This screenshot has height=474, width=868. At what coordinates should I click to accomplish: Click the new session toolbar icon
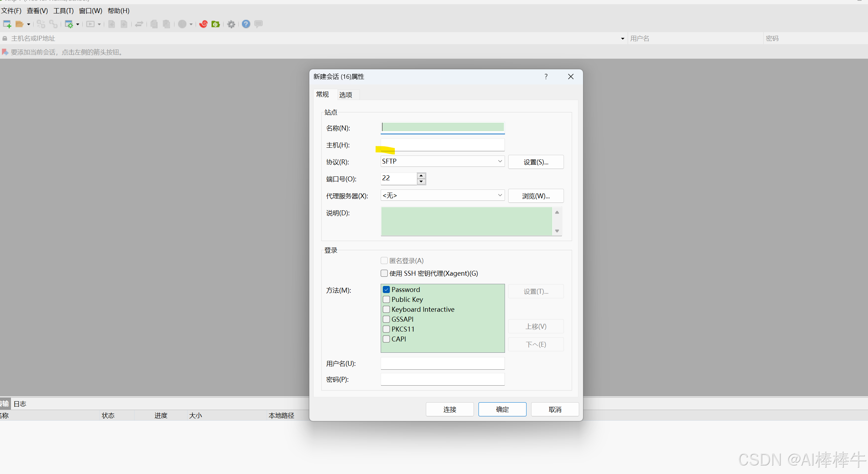pyautogui.click(x=7, y=24)
